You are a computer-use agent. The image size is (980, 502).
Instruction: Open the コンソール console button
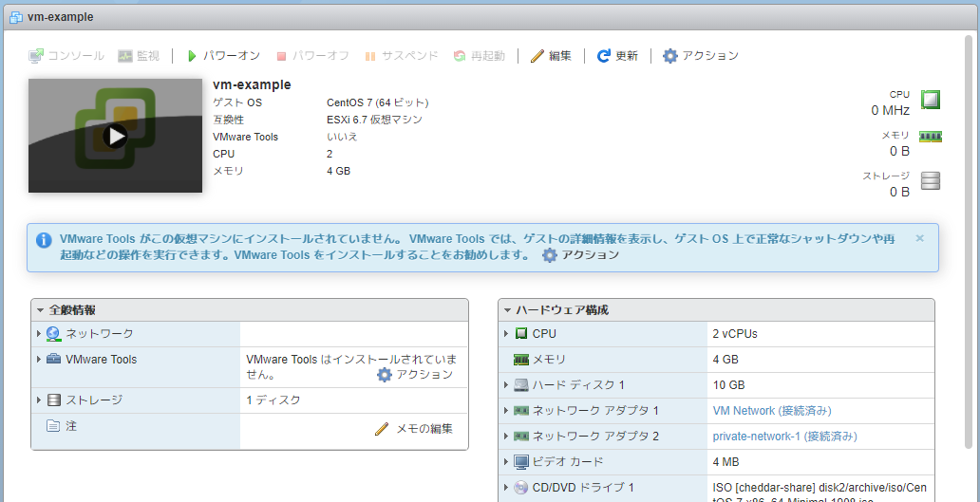[66, 56]
